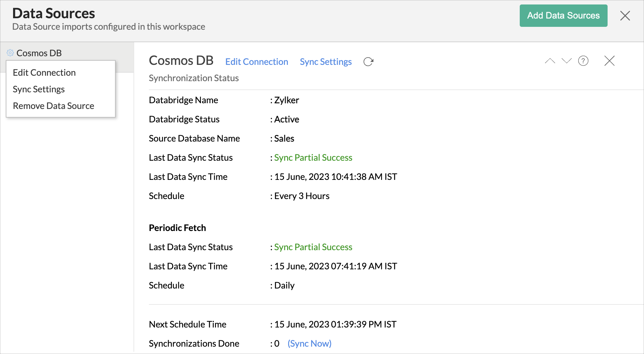
Task: Click the Synchronization Status subtitle
Action: pos(194,78)
